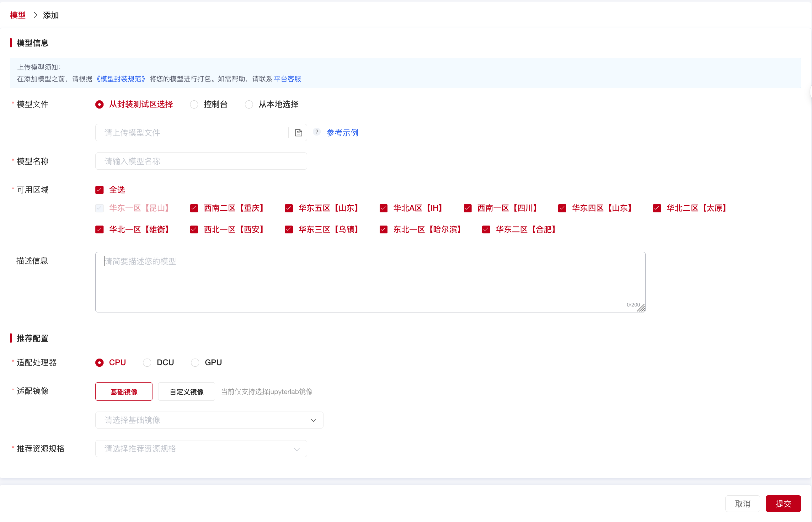Expand the 推荐资源规格 dropdown
The width and height of the screenshot is (812, 522).
201,449
